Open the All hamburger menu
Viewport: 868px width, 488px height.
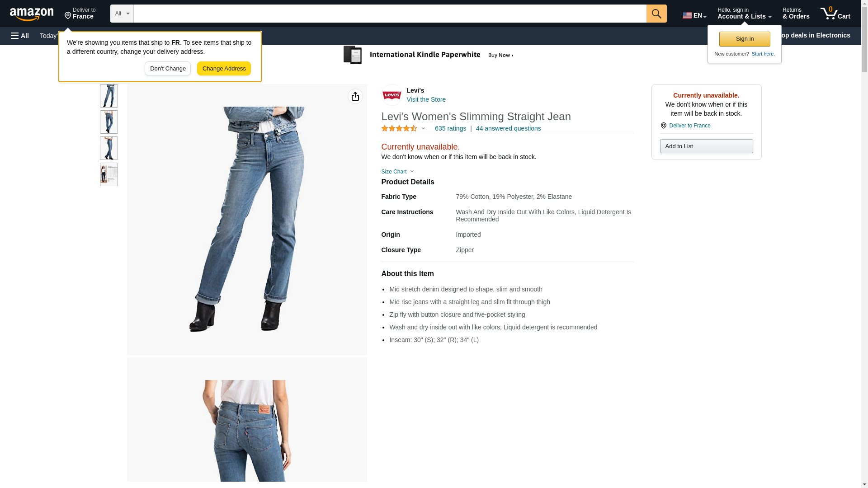(20, 36)
